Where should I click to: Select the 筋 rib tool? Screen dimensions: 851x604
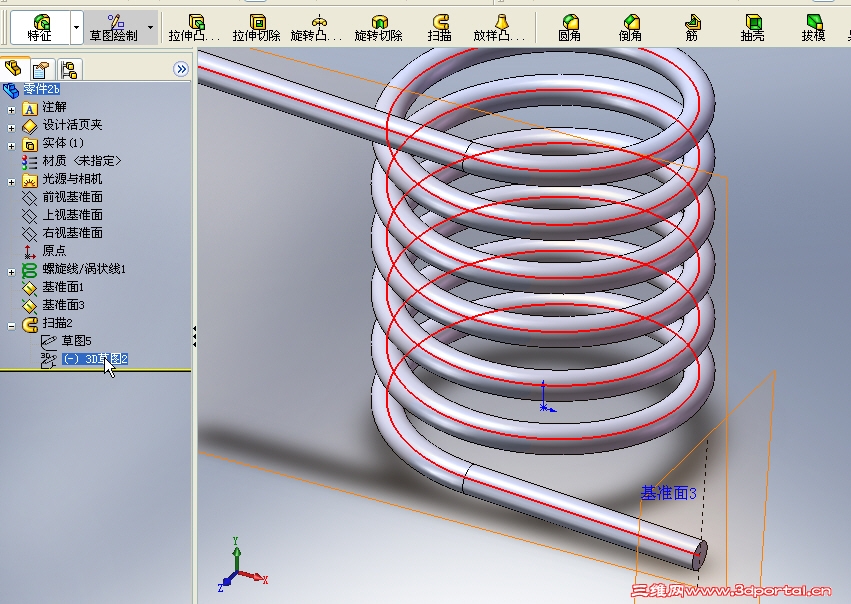(691, 28)
